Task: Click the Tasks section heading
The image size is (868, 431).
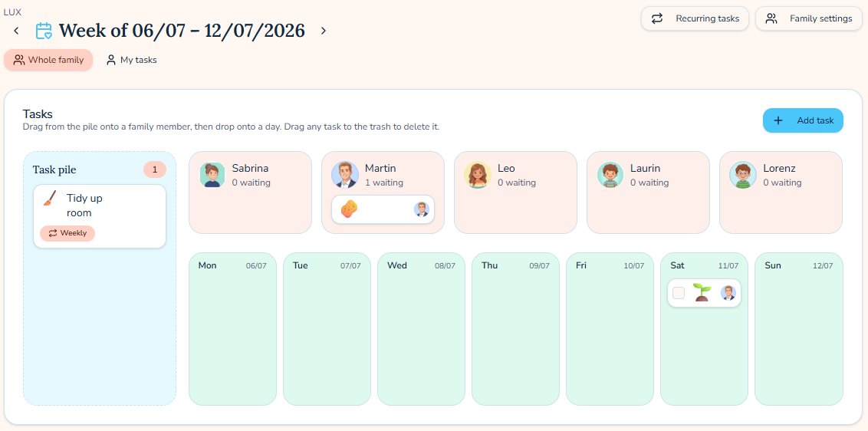Action: pyautogui.click(x=38, y=114)
